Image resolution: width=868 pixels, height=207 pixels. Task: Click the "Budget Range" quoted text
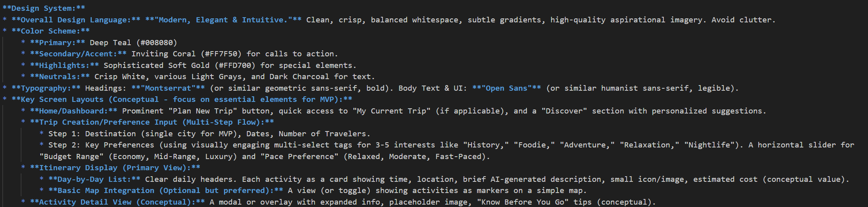tap(71, 156)
